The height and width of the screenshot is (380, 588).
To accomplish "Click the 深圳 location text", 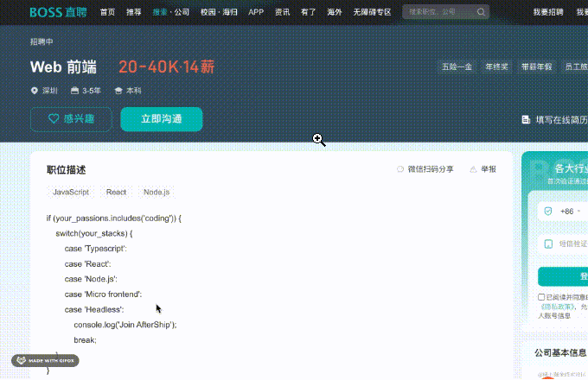I will [50, 91].
